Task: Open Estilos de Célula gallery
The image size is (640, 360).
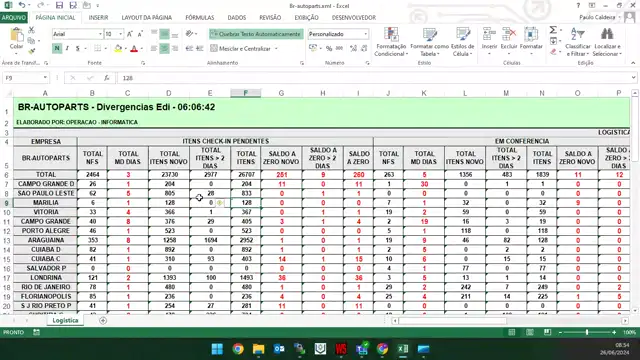Action: pos(463,41)
